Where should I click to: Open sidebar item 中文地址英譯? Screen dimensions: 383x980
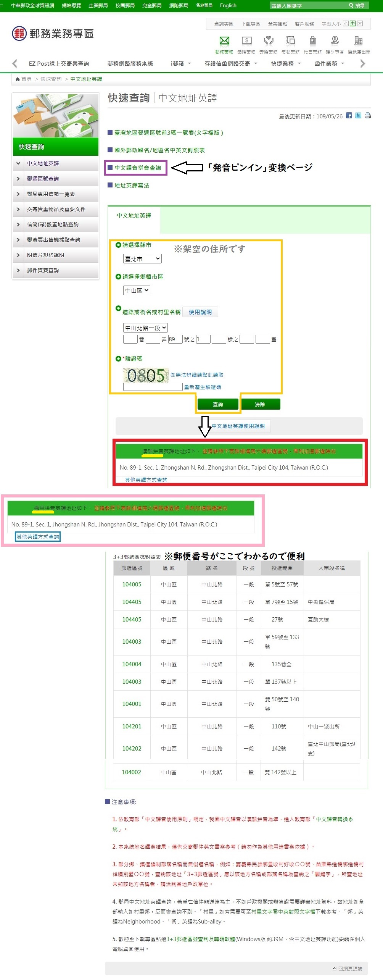[x=56, y=163]
